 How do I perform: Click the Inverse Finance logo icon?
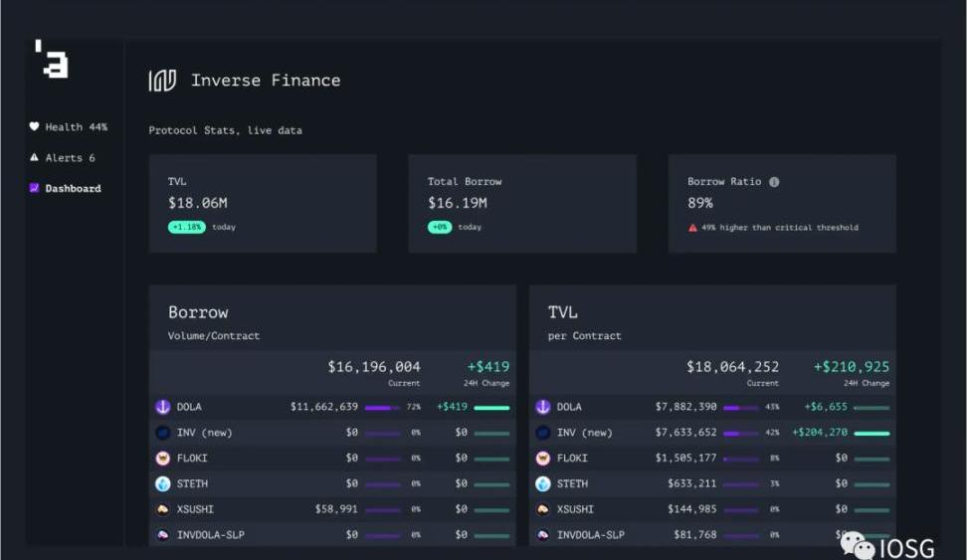point(162,81)
